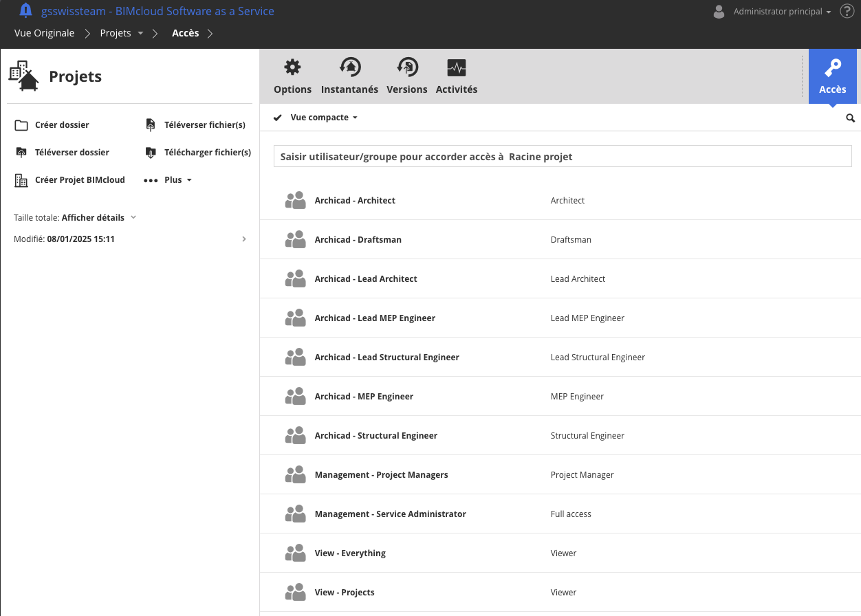Click group icon for Archicad - MEP Engineer

click(295, 397)
